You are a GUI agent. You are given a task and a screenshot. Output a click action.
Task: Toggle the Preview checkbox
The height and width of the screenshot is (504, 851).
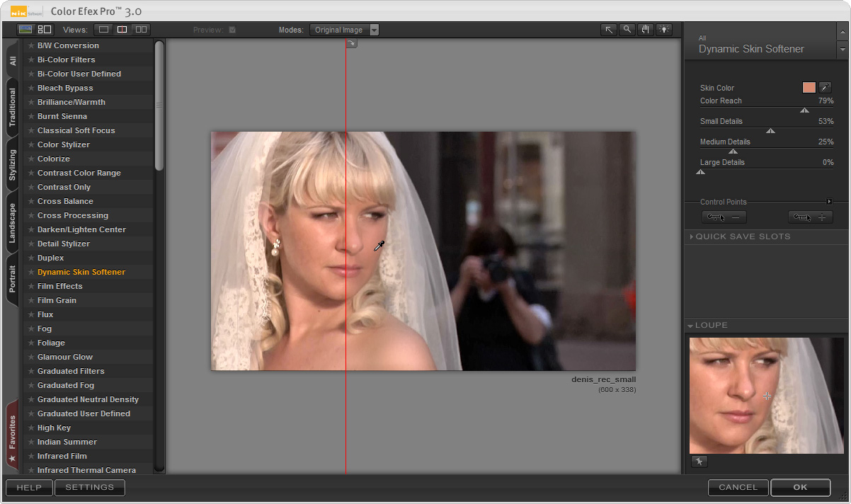pos(232,30)
